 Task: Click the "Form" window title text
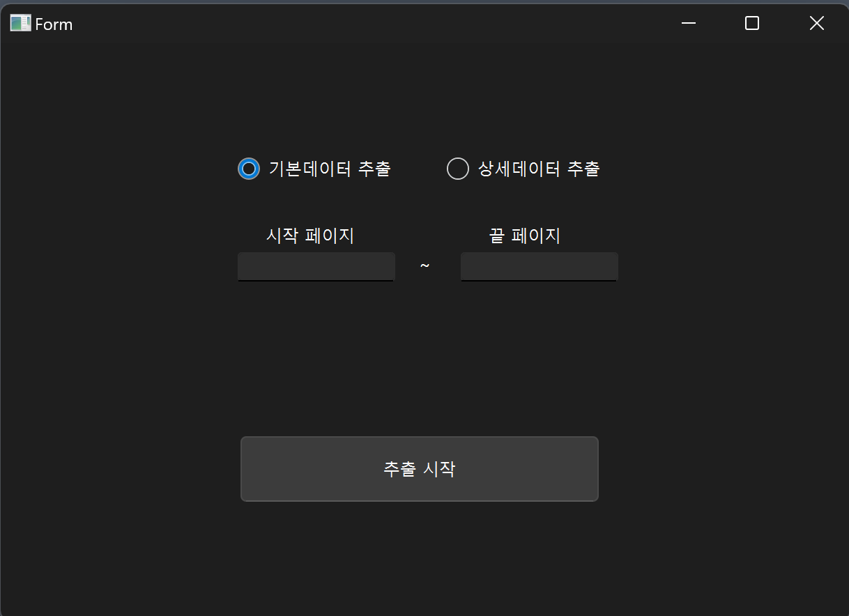(x=54, y=24)
